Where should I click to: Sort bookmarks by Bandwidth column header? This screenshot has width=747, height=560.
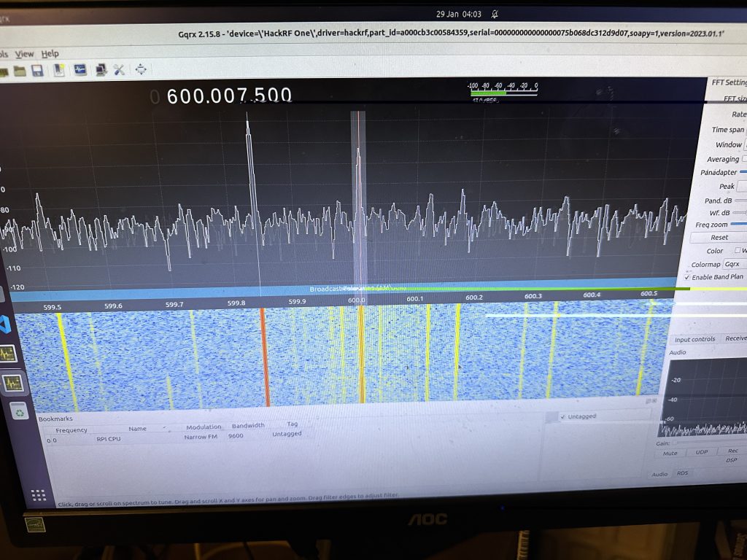(x=248, y=426)
